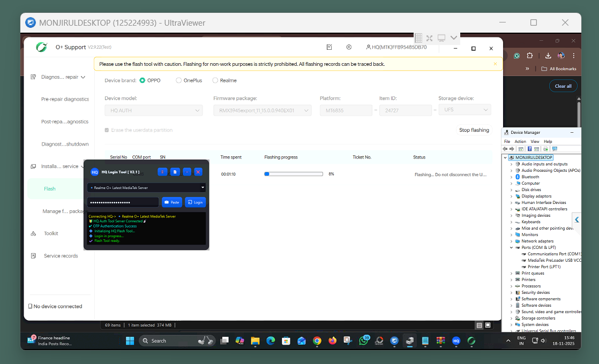The height and width of the screenshot is (364, 599).
Task: Dismiss the yellow flash caution banner
Action: tap(495, 64)
